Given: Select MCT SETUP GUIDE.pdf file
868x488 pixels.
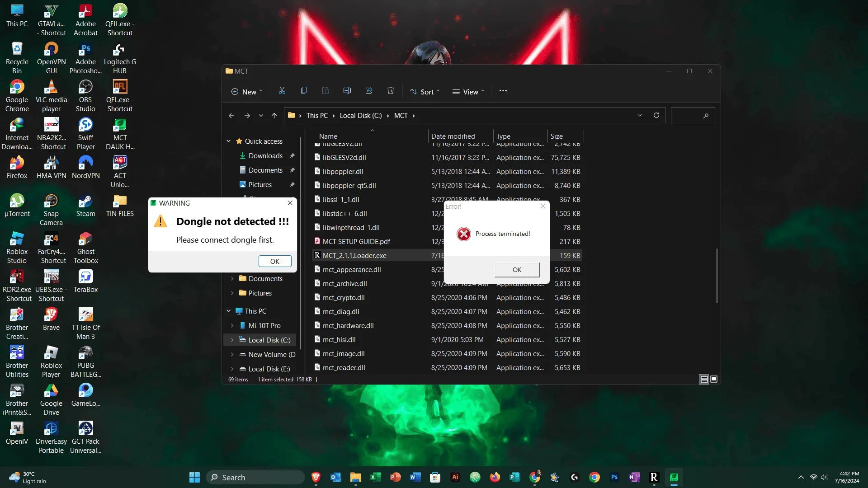Looking at the screenshot, I should (x=356, y=241).
